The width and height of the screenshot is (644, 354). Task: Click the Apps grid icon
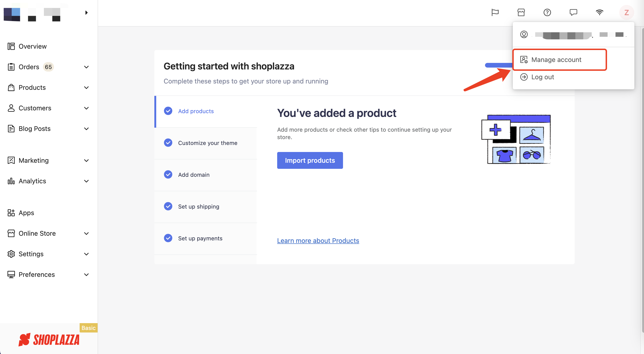[x=11, y=213]
